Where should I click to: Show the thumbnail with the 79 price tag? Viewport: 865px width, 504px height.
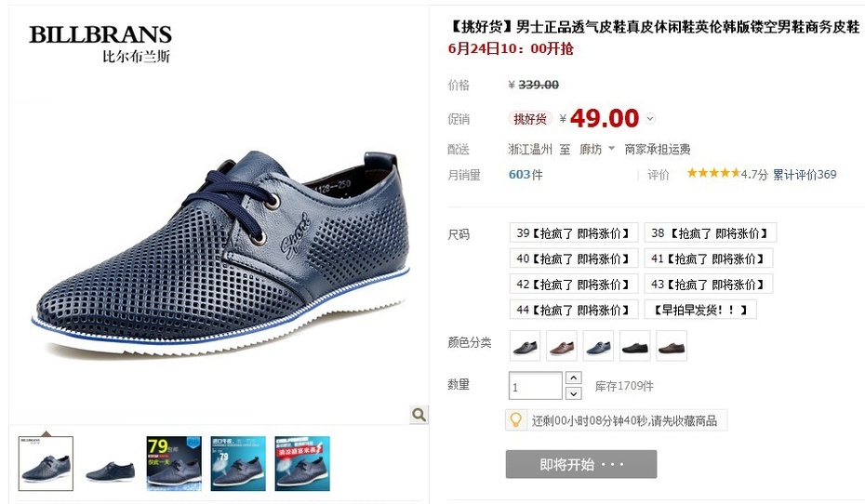pos(174,464)
